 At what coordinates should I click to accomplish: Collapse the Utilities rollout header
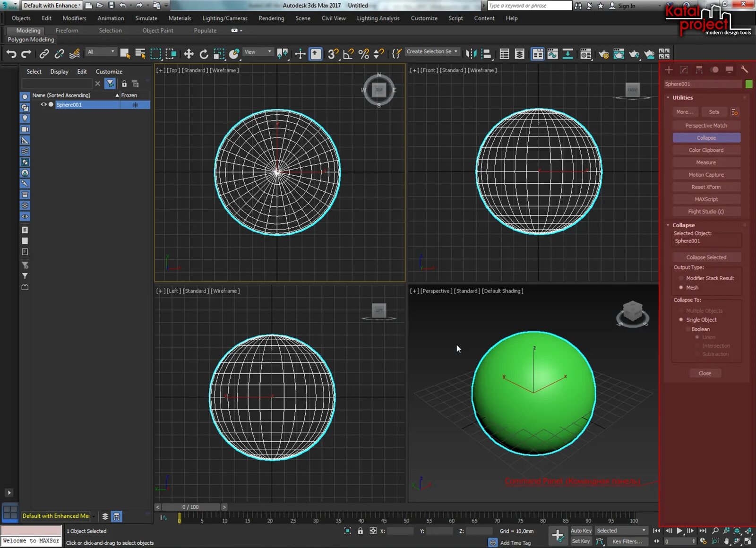point(682,98)
